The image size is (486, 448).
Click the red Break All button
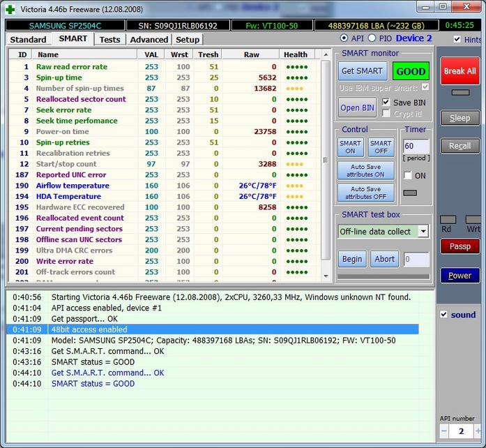click(460, 70)
